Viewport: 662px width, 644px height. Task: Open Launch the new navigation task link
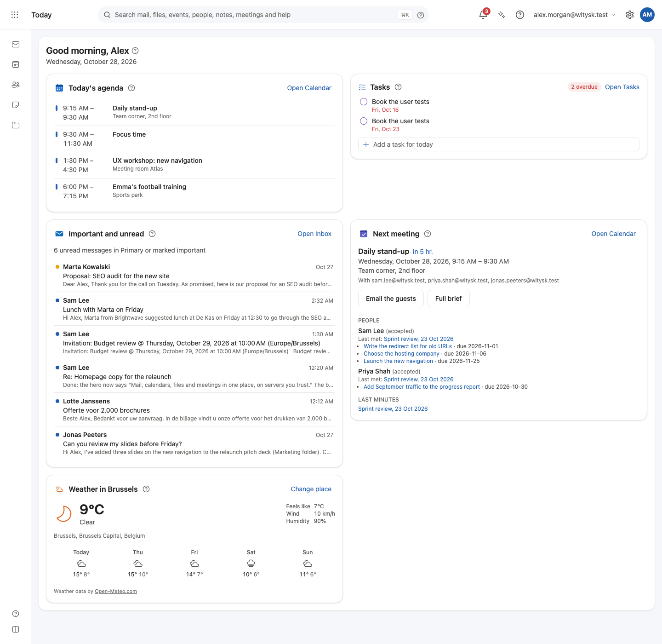[x=398, y=361]
